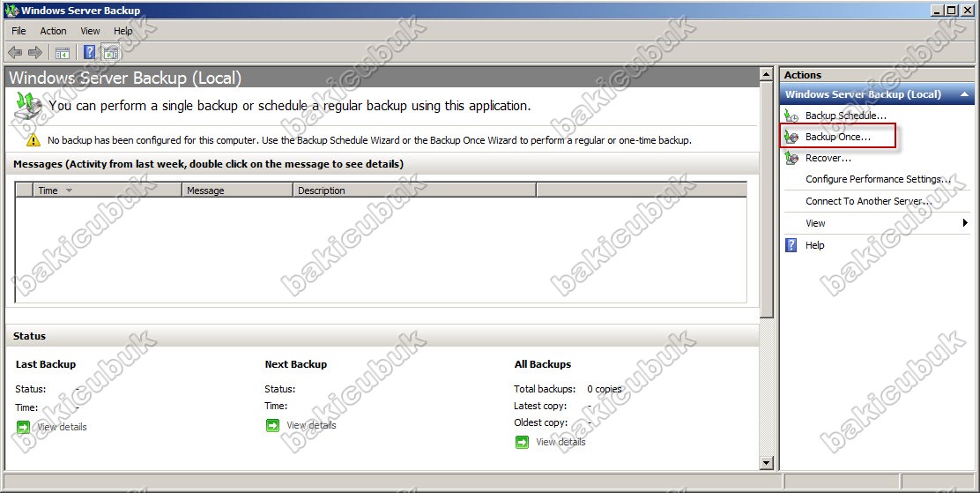Open Backup Schedule wizard

pyautogui.click(x=846, y=116)
